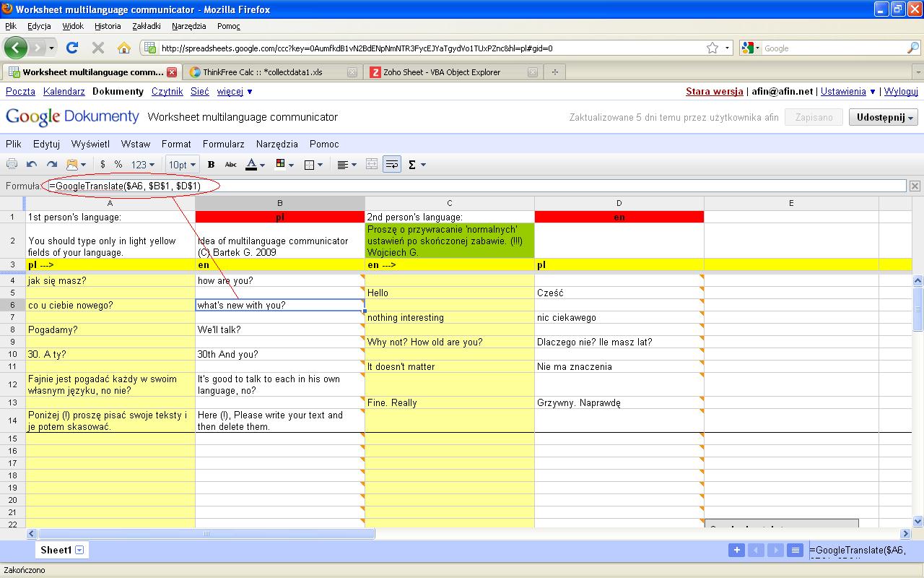Toggle bold formatting
Image resolution: width=924 pixels, height=578 pixels.
(211, 165)
